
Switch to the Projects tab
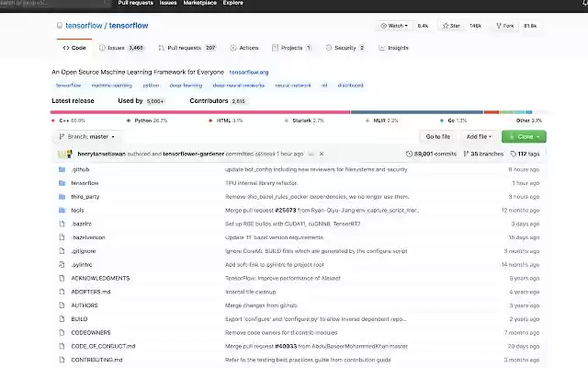[292, 48]
